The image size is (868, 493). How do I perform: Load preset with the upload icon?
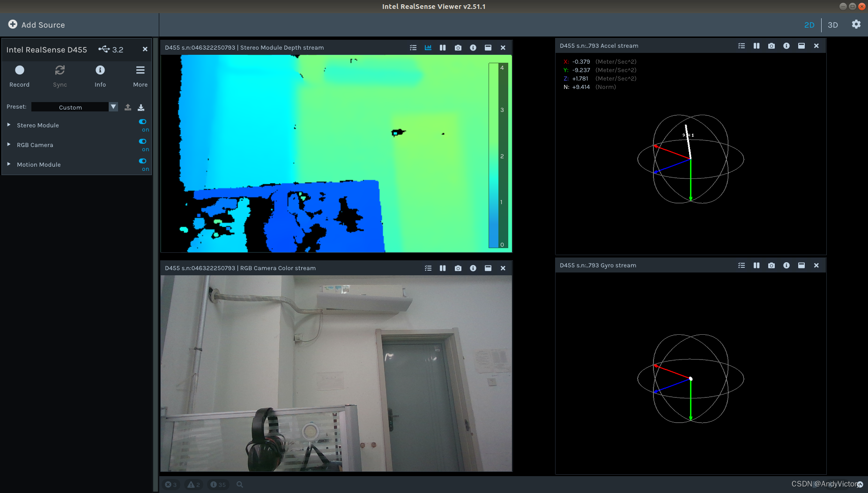(128, 107)
